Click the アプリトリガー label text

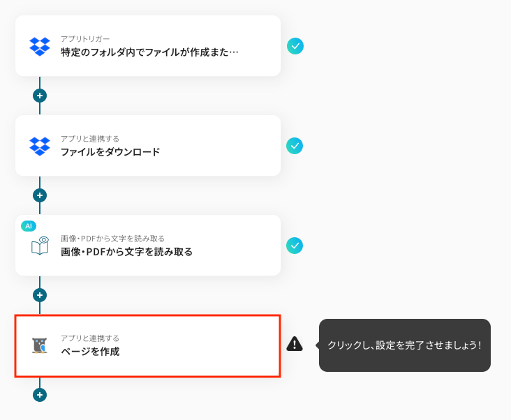click(x=85, y=38)
